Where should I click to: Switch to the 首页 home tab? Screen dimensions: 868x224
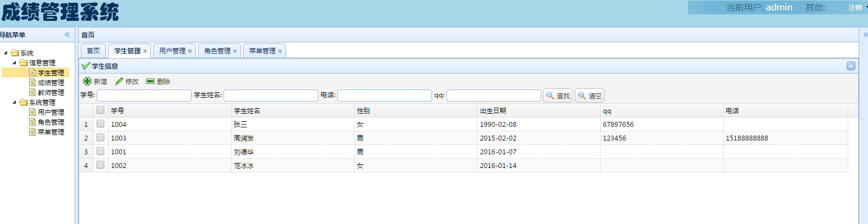(x=93, y=51)
